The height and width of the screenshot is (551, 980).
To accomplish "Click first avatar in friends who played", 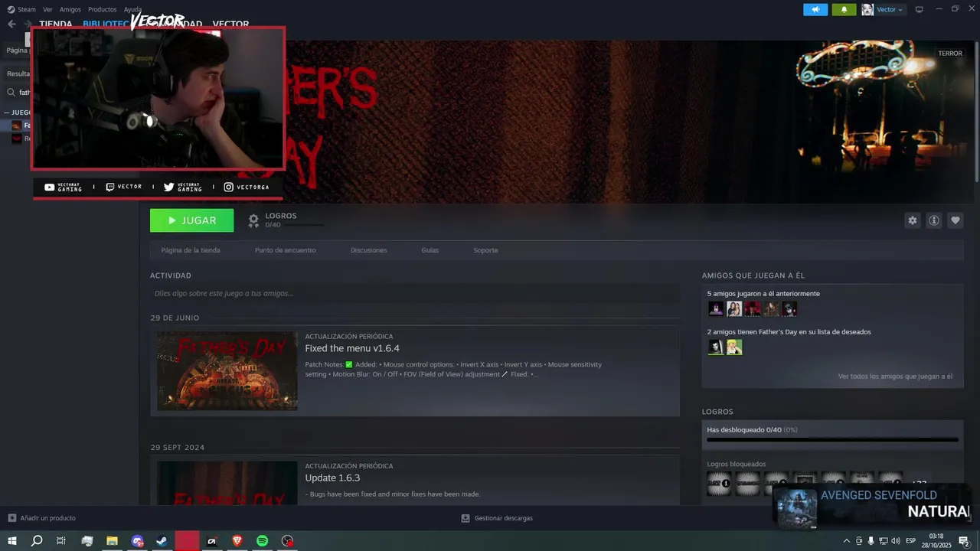I will (x=716, y=308).
